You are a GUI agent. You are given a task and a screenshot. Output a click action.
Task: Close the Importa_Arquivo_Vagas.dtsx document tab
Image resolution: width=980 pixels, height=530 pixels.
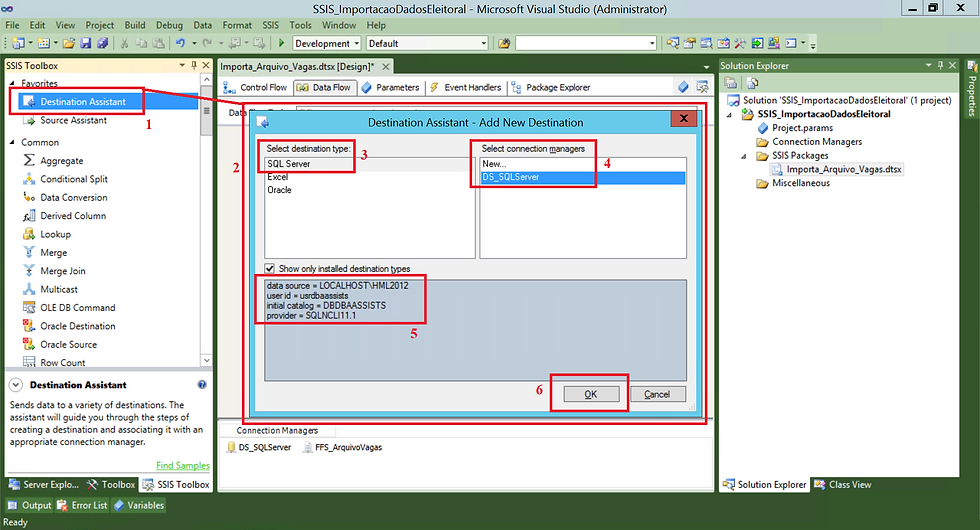coord(386,66)
